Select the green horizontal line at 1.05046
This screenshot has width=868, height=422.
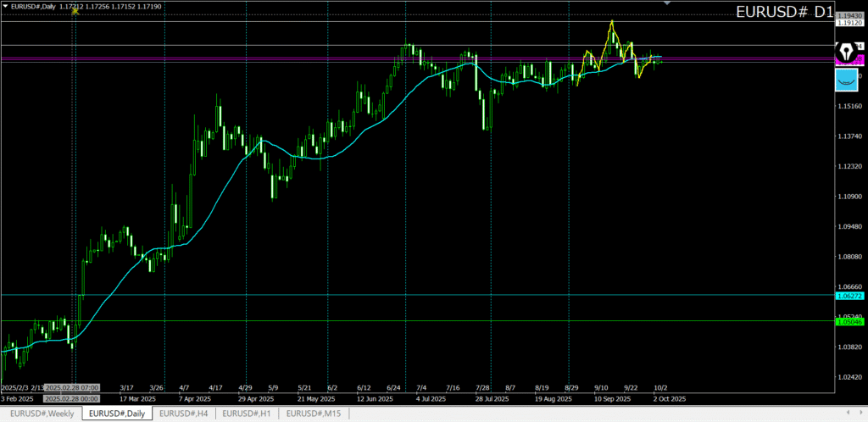424,320
